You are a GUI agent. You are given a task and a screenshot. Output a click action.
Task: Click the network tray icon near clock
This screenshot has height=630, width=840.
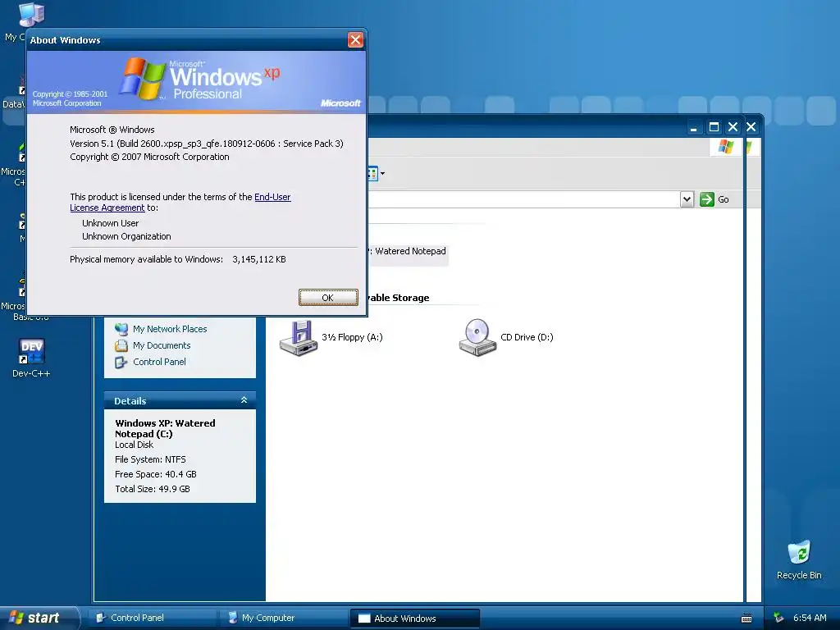[x=778, y=618]
